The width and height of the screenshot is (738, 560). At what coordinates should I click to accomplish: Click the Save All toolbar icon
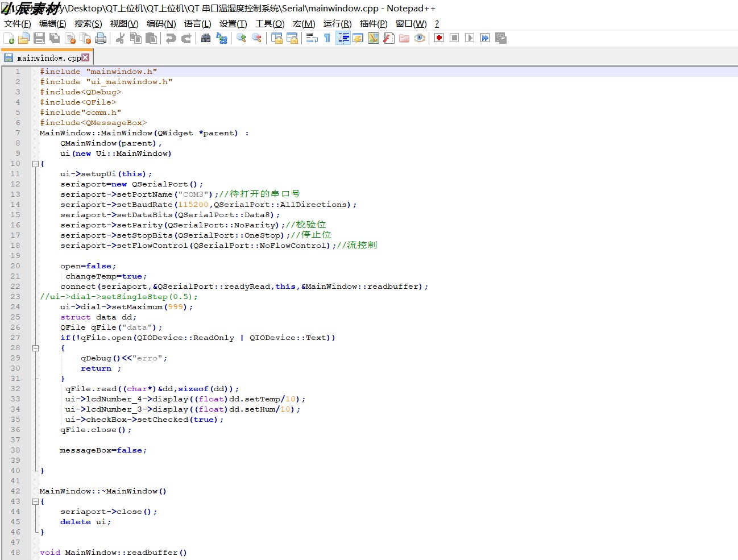[x=55, y=38]
